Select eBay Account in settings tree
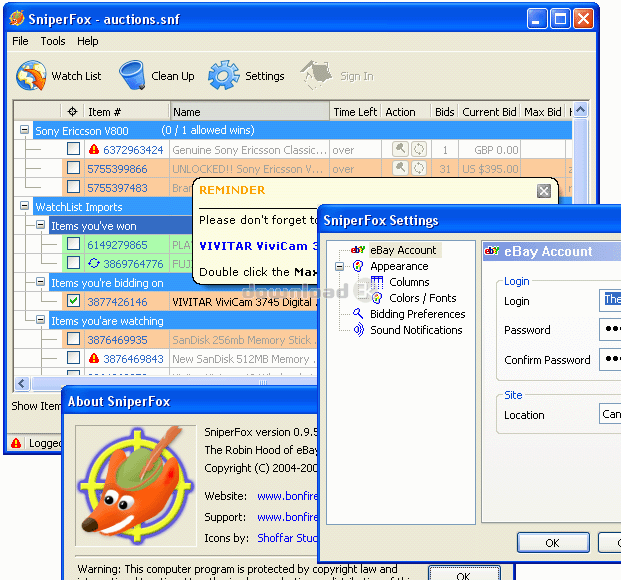This screenshot has width=621, height=580. point(403,250)
